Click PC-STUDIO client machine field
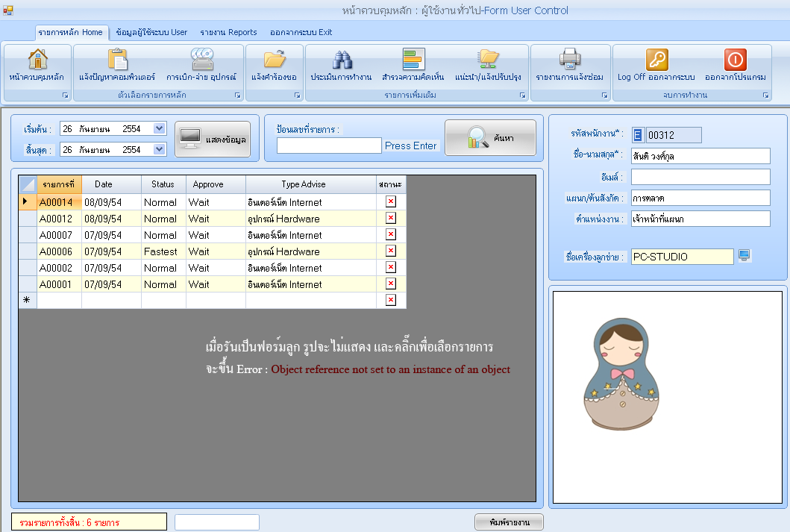 coord(682,257)
